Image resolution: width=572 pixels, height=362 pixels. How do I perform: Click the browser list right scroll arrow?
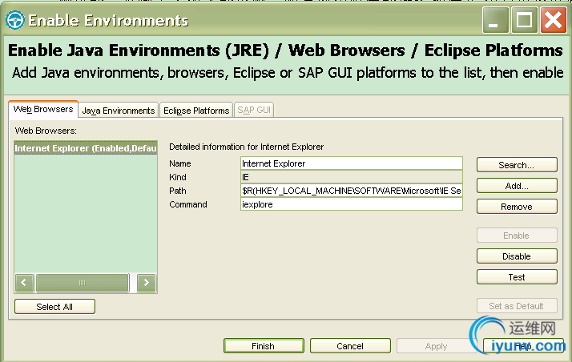pos(146,282)
